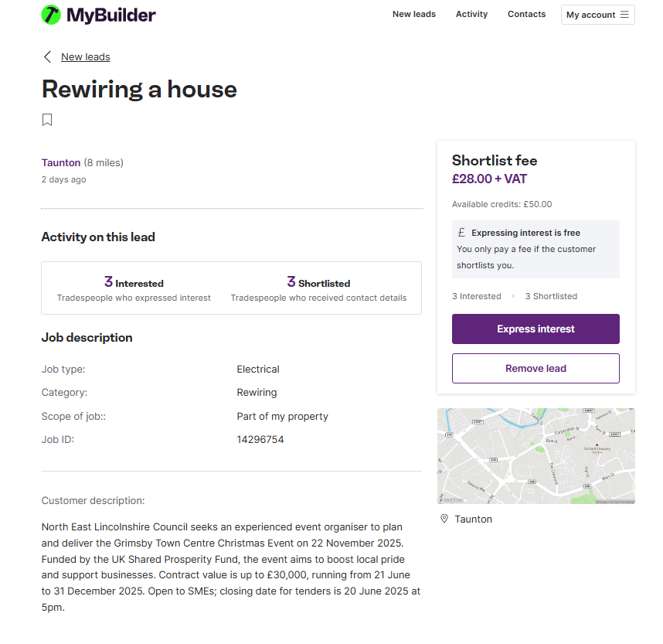Click the Remove lead button
663x644 pixels.
tap(535, 369)
